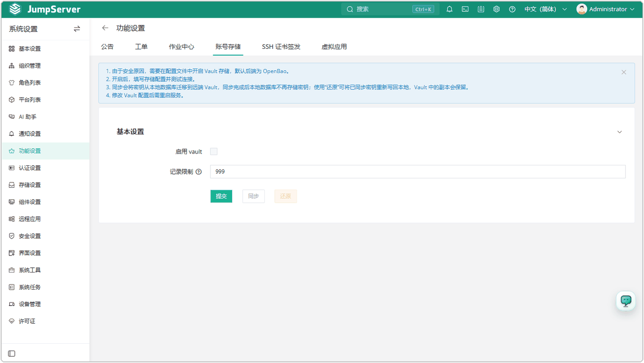Open the chat assistant floating icon
The height and width of the screenshot is (363, 644).
click(x=626, y=301)
